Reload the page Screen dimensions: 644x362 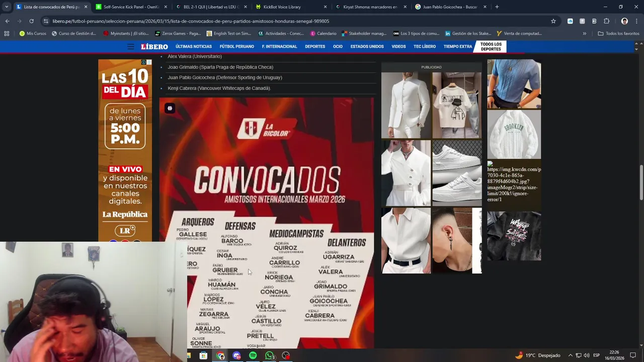coord(31,21)
